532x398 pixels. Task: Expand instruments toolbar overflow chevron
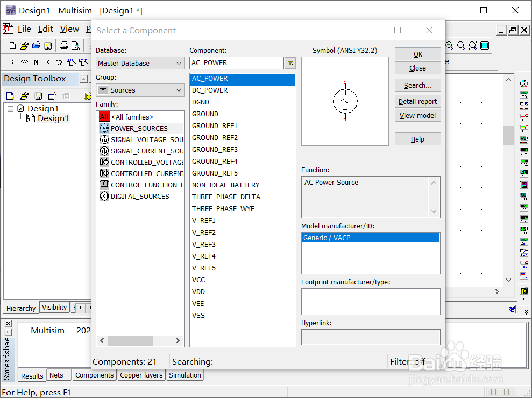[x=526, y=312]
